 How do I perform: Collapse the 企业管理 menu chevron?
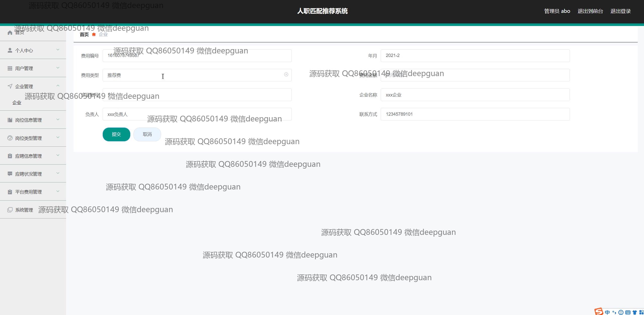coord(58,86)
